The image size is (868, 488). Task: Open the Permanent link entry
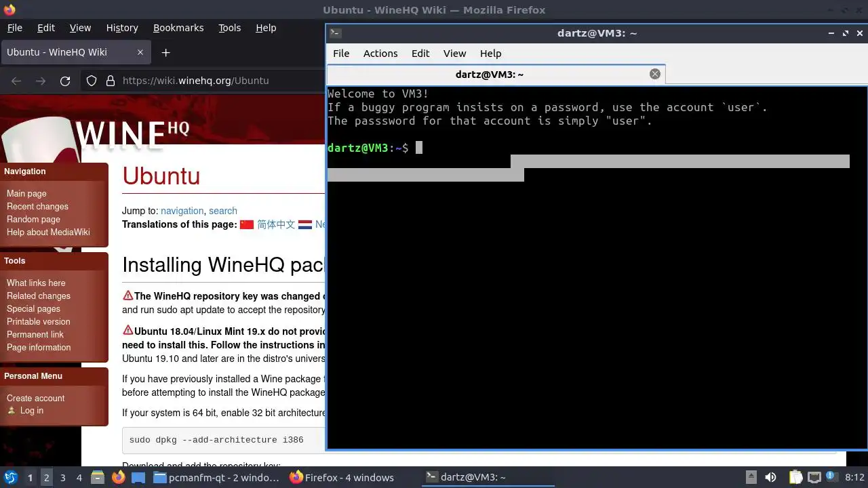pyautogui.click(x=35, y=334)
